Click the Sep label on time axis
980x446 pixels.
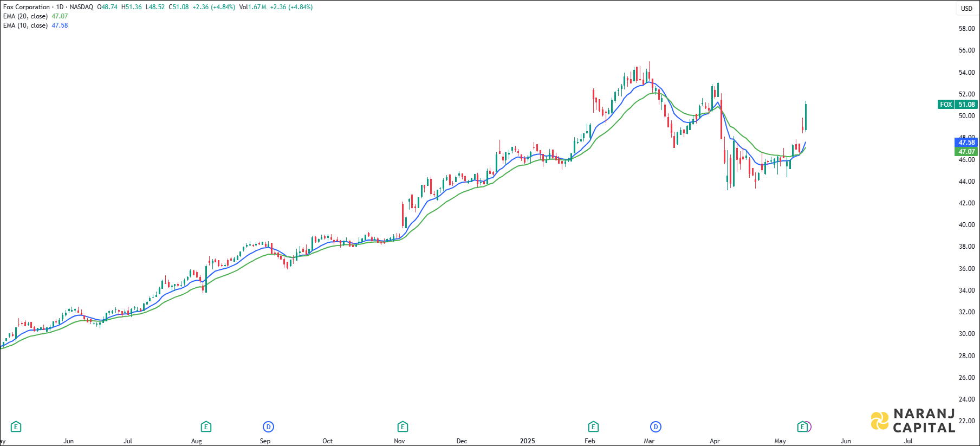(x=265, y=441)
